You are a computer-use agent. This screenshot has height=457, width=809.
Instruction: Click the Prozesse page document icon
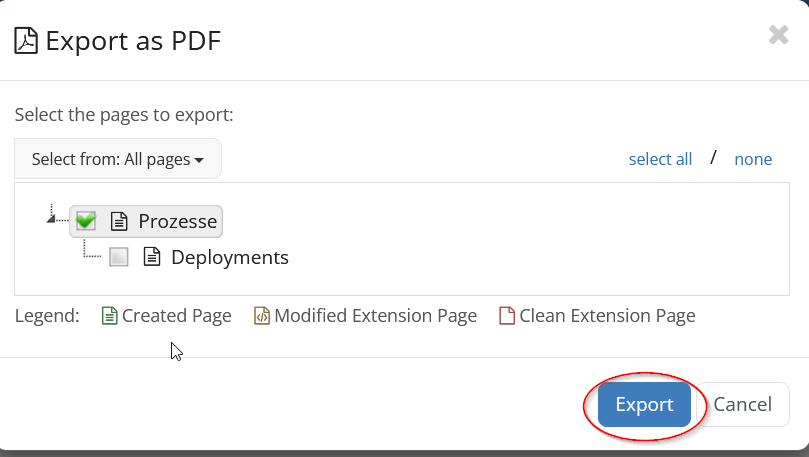pos(119,221)
